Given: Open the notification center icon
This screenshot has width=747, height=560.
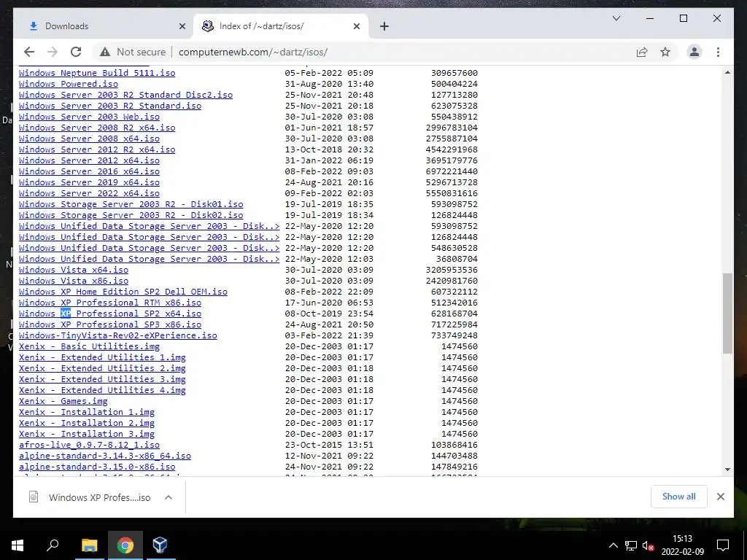Looking at the screenshot, I should click(723, 545).
